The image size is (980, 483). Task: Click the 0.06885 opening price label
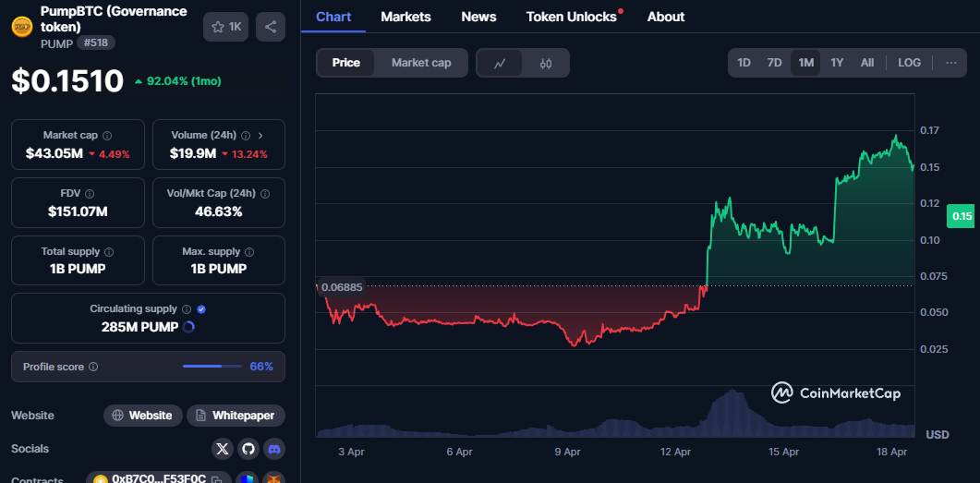point(341,287)
